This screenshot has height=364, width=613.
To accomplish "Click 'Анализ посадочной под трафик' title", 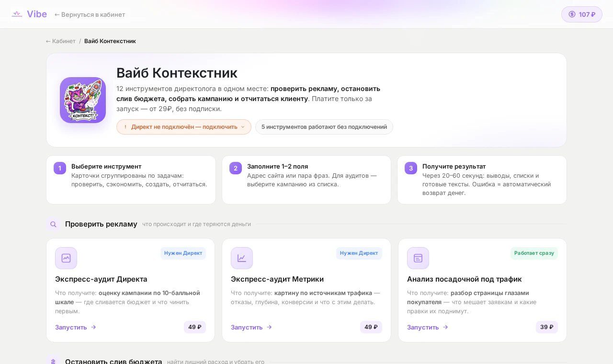I will (x=465, y=279).
